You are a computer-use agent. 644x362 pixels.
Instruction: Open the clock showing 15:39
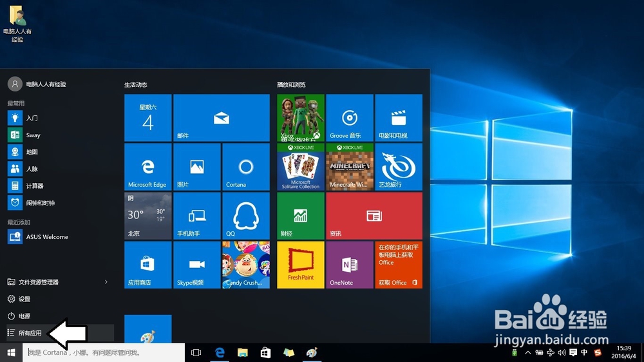pyautogui.click(x=623, y=352)
